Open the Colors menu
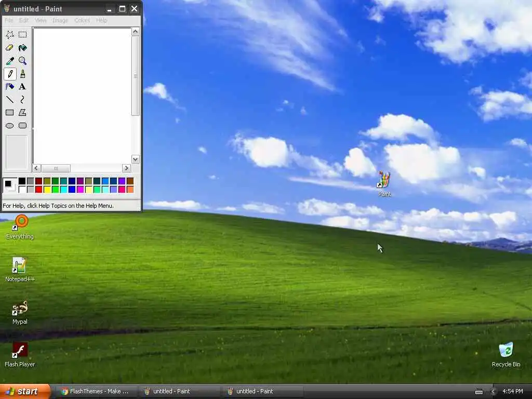532x399 pixels. pos(82,20)
